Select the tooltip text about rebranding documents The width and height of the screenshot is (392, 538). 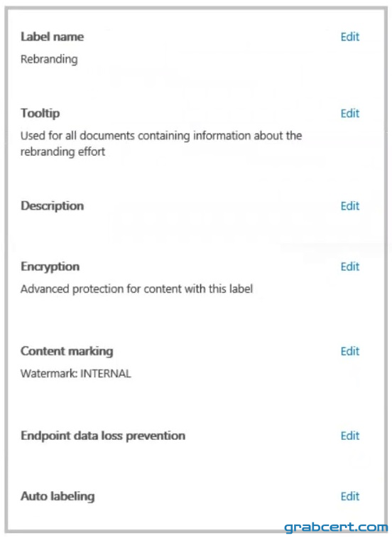161,144
